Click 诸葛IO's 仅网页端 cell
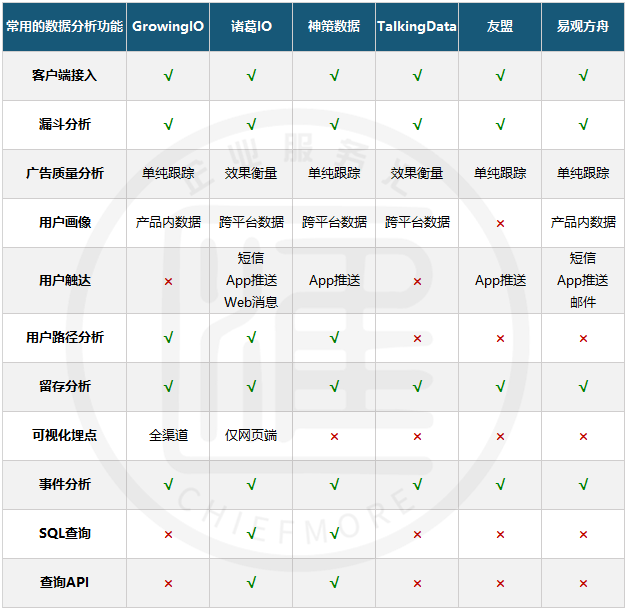The image size is (627, 610). click(x=251, y=435)
